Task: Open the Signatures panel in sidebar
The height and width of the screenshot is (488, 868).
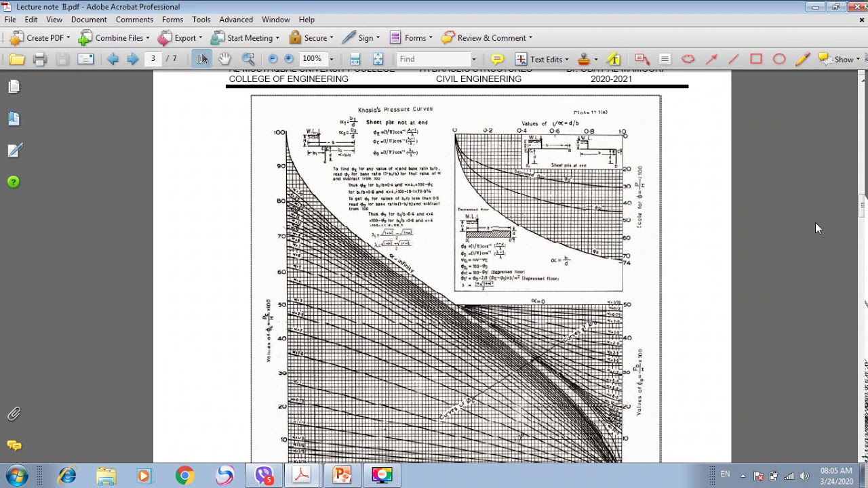Action: click(x=14, y=150)
